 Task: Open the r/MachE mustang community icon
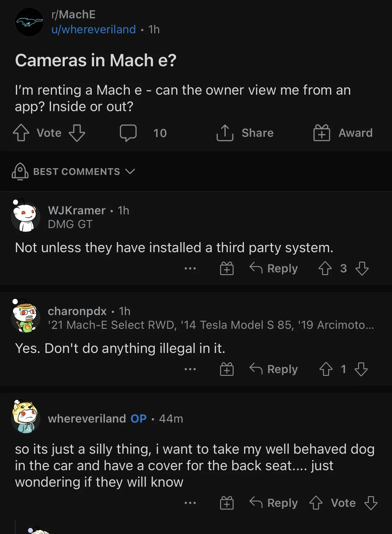click(29, 22)
